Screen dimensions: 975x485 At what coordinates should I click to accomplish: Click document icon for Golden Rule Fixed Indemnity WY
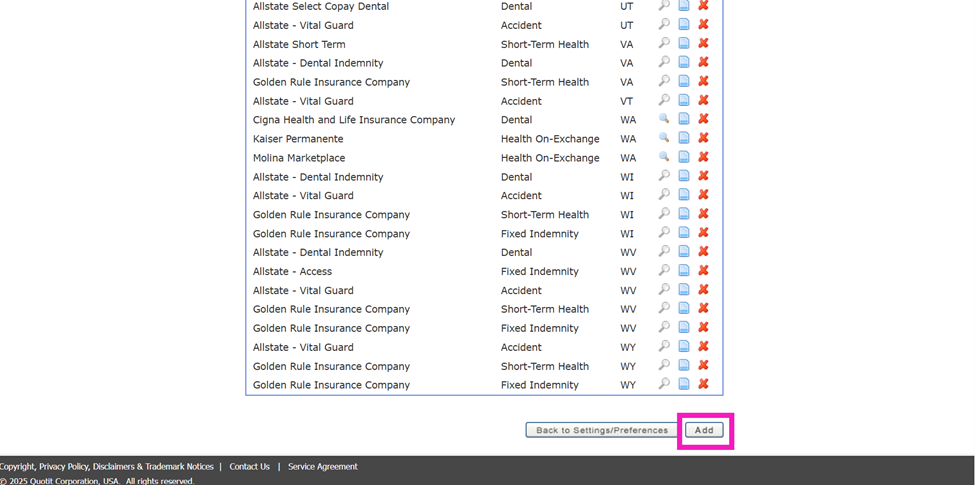click(x=684, y=384)
